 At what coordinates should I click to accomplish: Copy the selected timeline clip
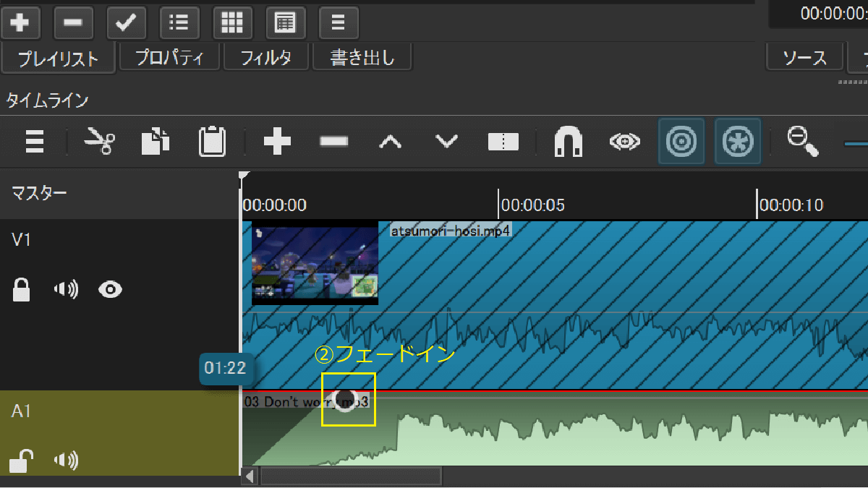coord(155,142)
